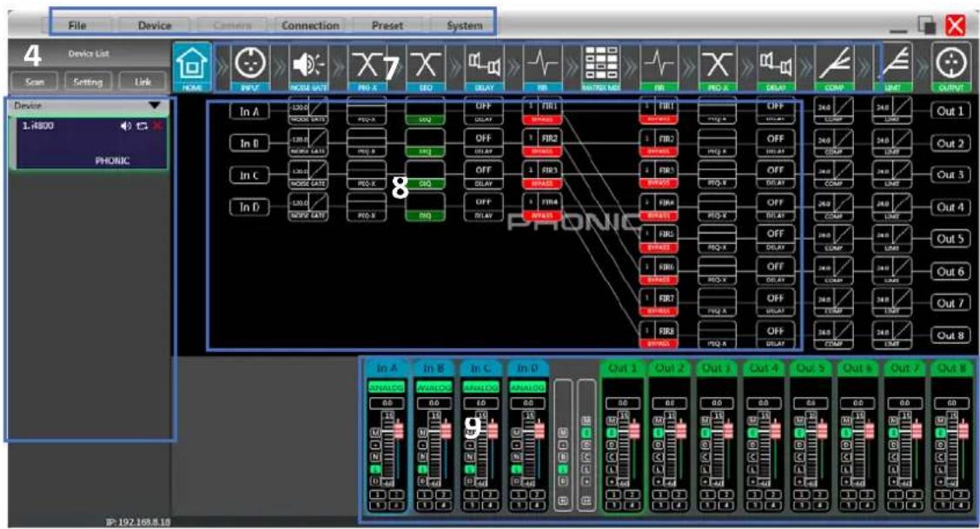980x529 pixels.
Task: Click the In A fader handle
Action: click(x=398, y=431)
